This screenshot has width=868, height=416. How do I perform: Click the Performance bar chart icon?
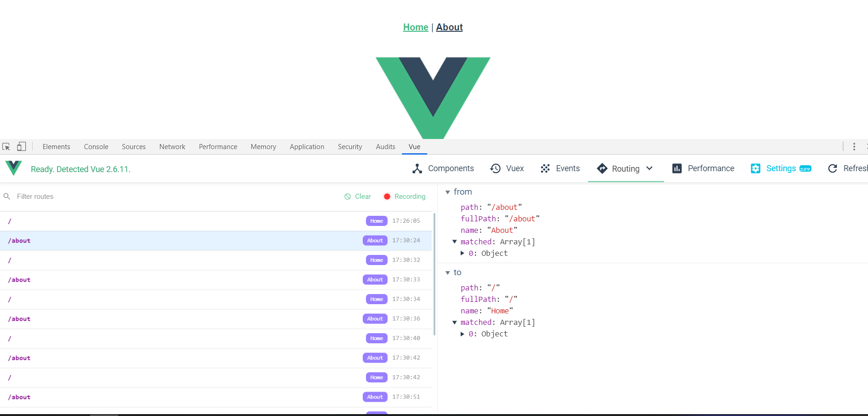click(x=677, y=168)
